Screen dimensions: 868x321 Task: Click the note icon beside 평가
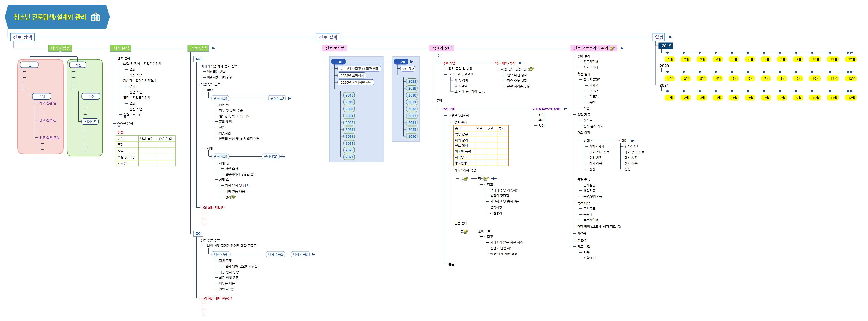(x=233, y=197)
